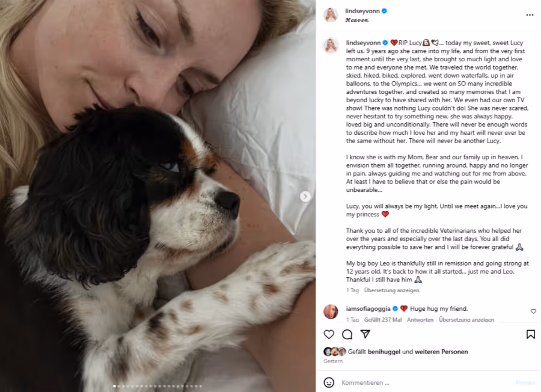Like iamsofiagoggia's comment with small heart
This screenshot has width=541, height=392.
pos(533,311)
